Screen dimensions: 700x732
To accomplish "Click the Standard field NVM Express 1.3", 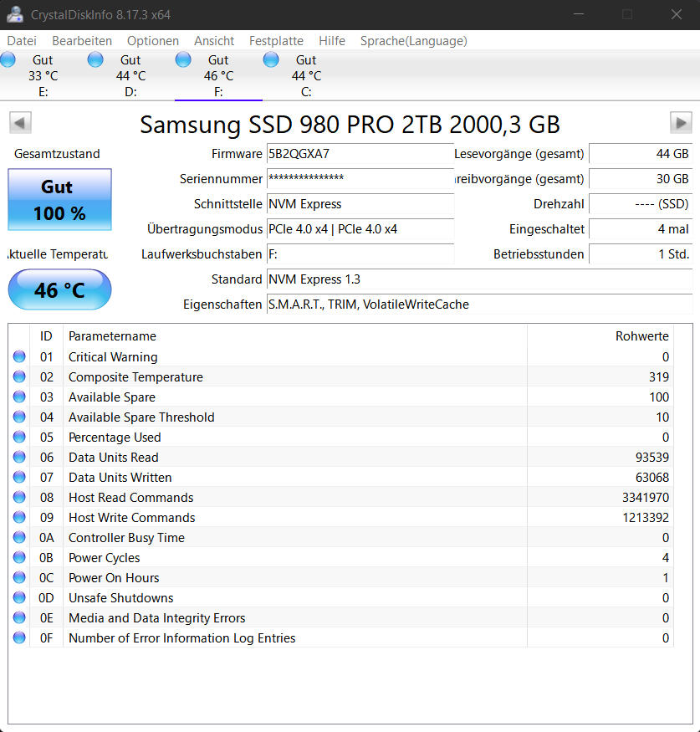I will click(480, 279).
